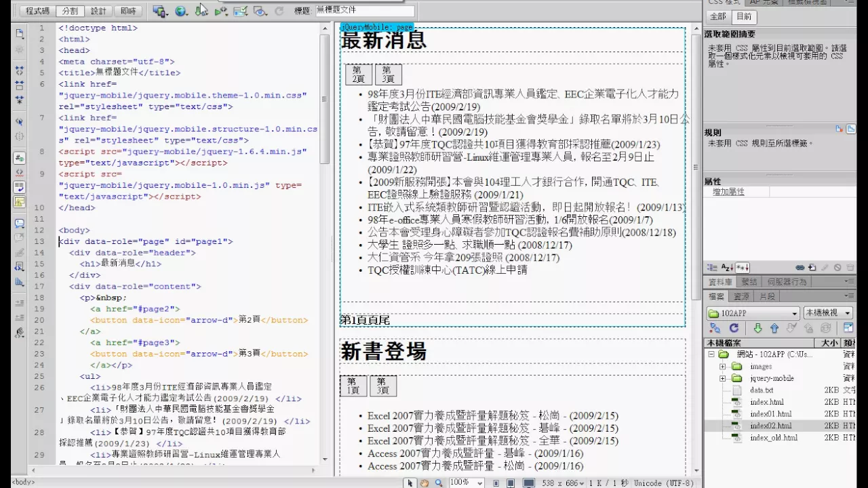868x488 pixels.
Task: Expand the jquery-mobile folder
Action: 723,378
